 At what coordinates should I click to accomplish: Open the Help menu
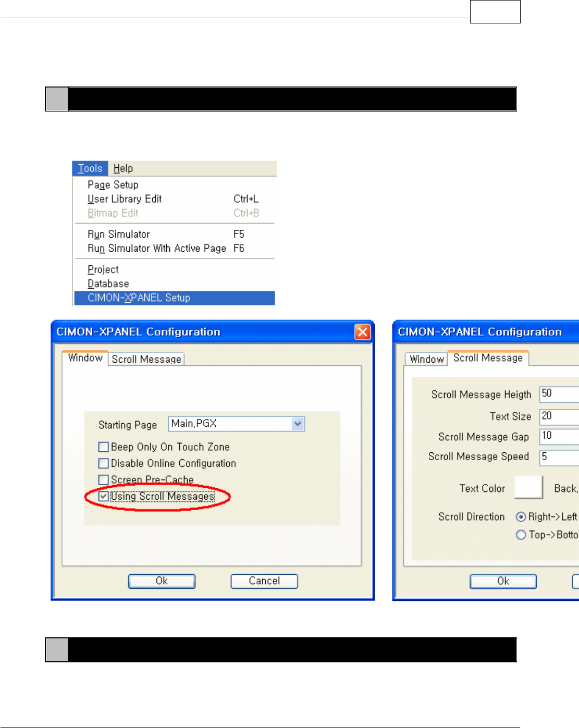click(123, 168)
